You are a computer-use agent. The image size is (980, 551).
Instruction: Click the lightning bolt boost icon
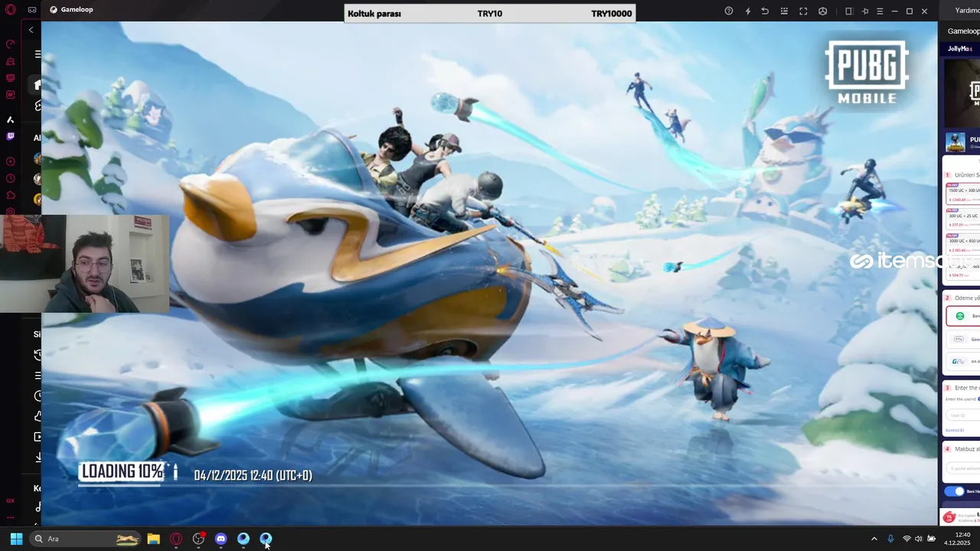[748, 11]
